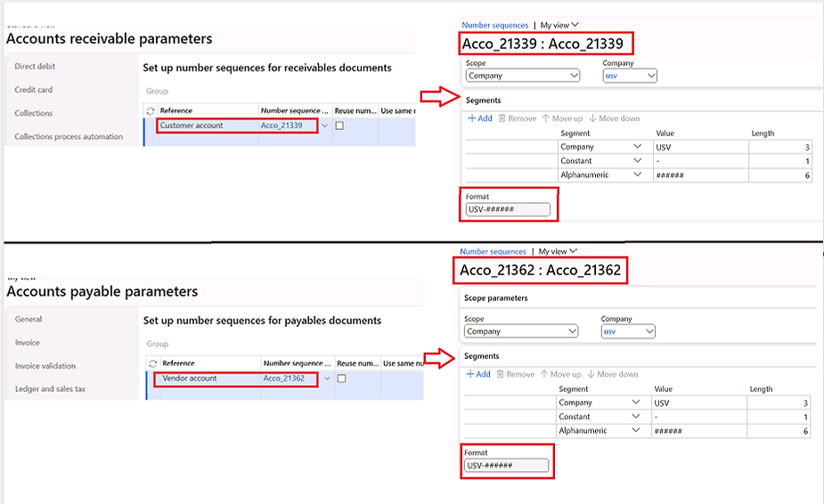Expand the Customer account number sequence code dropdown
The height and width of the screenshot is (504, 824).
point(324,126)
